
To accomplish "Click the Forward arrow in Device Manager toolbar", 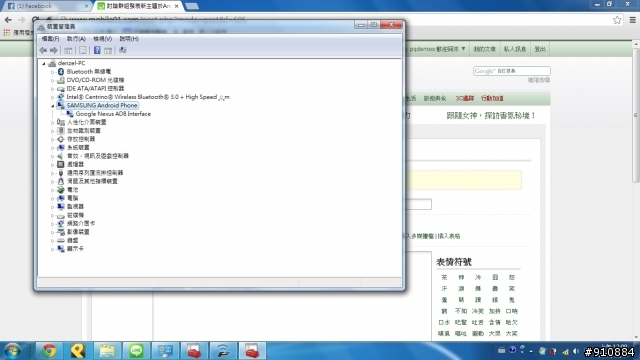I will pyautogui.click(x=53, y=50).
